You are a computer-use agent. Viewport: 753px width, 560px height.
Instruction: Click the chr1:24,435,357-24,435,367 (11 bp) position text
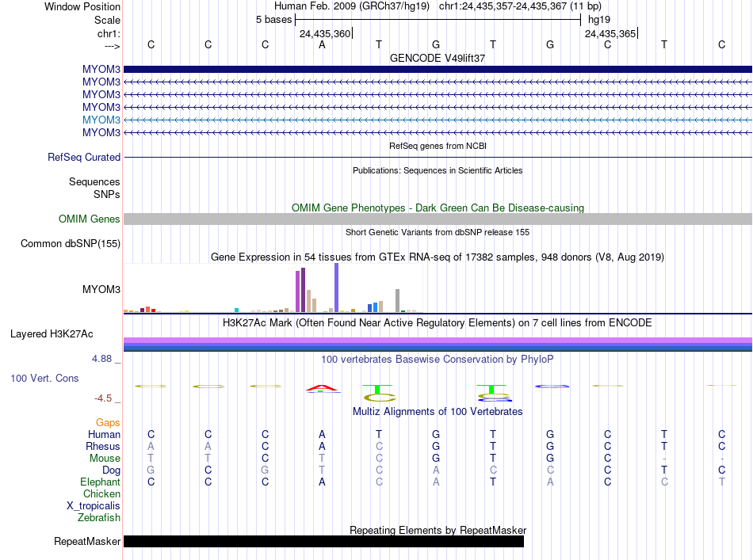pos(520,6)
